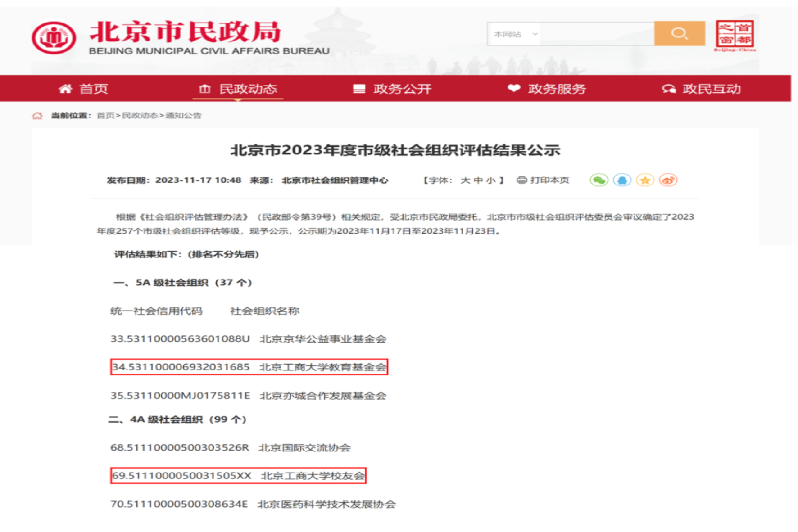Click the printer icon beside 打印本页
Screen dimensions: 798x532
point(522,180)
